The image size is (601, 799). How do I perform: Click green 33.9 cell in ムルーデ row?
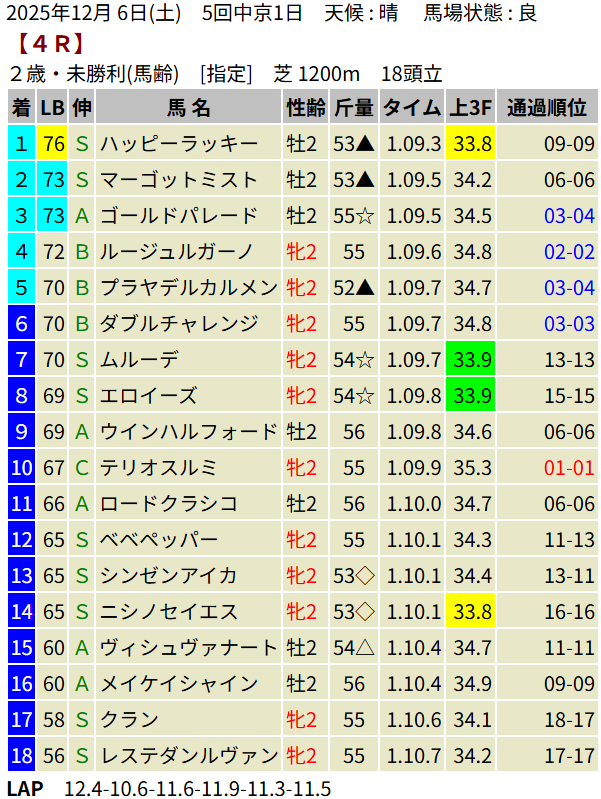pos(472,360)
